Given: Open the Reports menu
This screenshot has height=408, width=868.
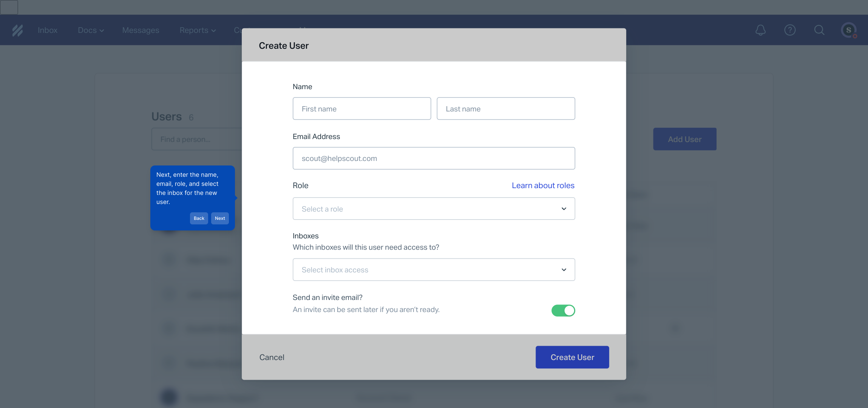Looking at the screenshot, I should click(198, 30).
